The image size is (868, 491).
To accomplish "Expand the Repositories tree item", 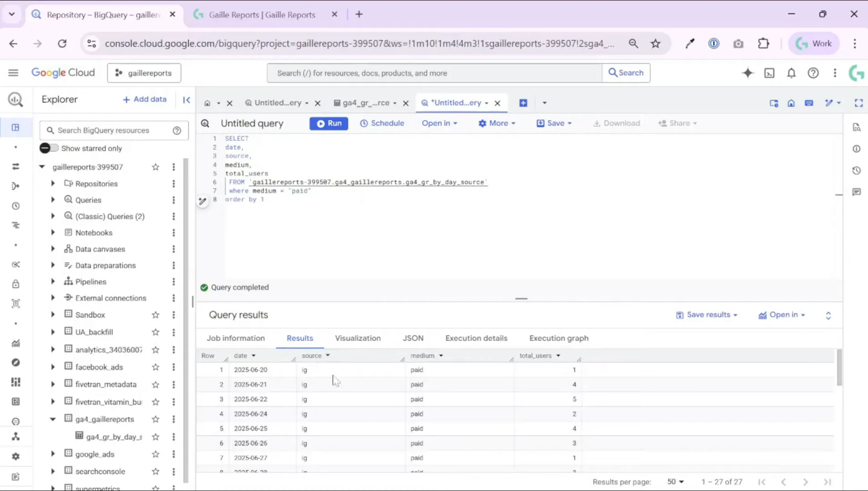I will (x=53, y=184).
